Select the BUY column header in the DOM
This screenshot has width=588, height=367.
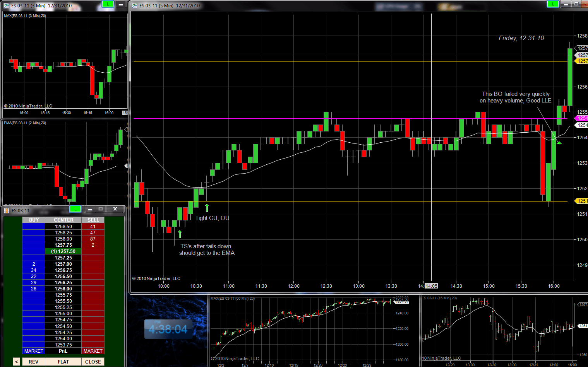(x=33, y=220)
